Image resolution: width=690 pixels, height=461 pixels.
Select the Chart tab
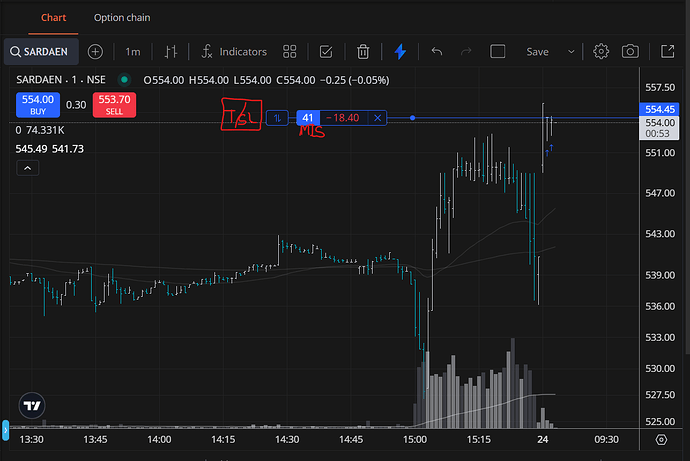click(x=54, y=17)
